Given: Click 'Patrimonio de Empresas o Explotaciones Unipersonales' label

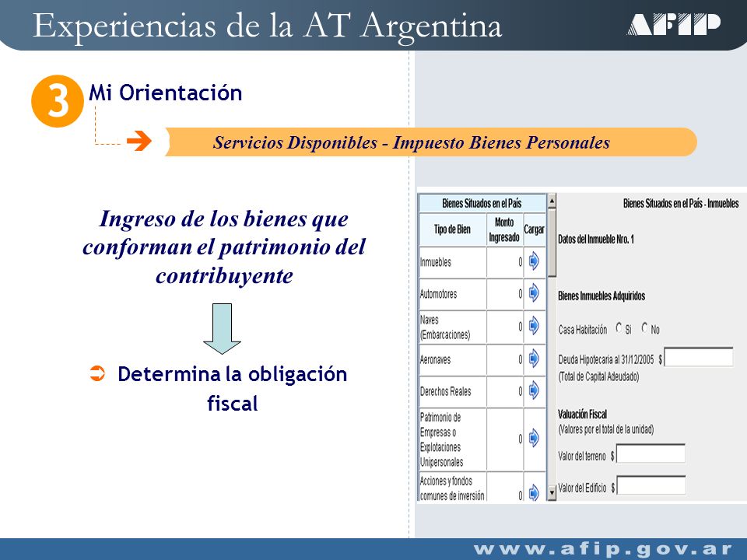Looking at the screenshot, I should pos(442,439).
